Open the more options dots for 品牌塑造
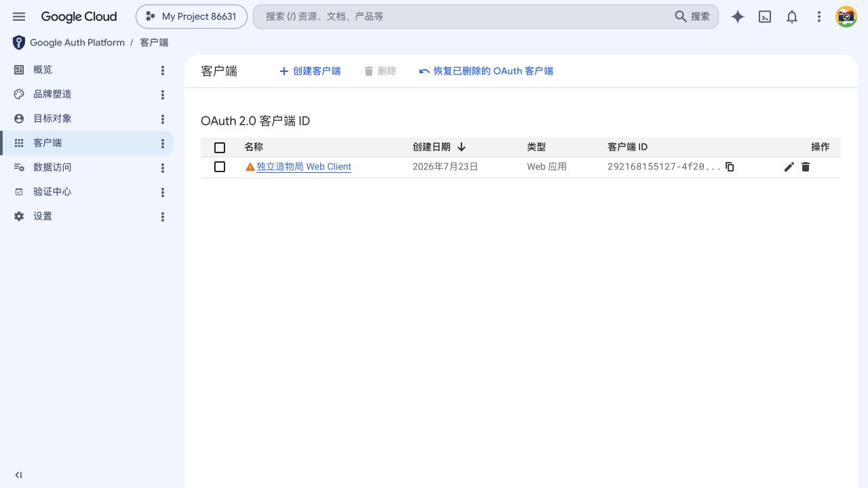The height and width of the screenshot is (488, 868). point(163,95)
